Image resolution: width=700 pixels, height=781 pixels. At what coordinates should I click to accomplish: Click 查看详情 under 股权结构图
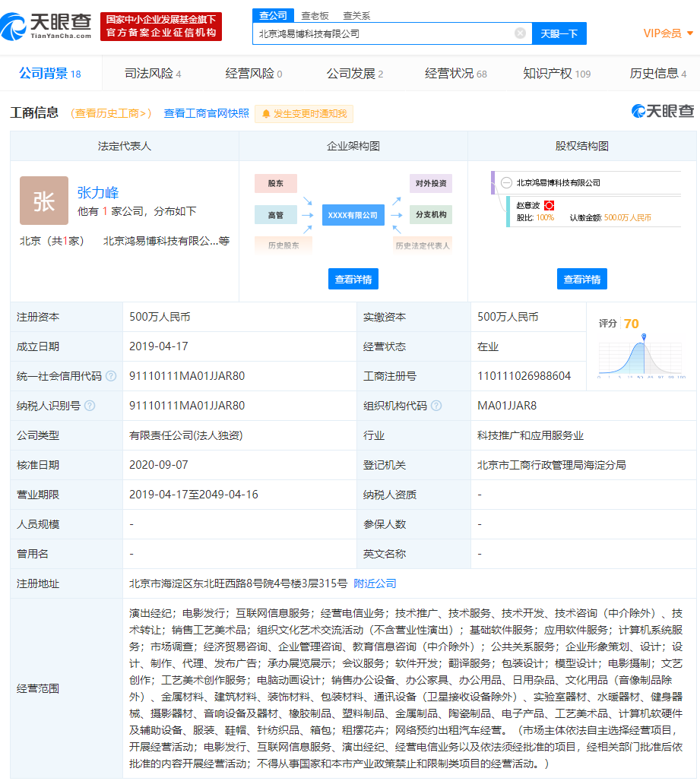[x=582, y=279]
